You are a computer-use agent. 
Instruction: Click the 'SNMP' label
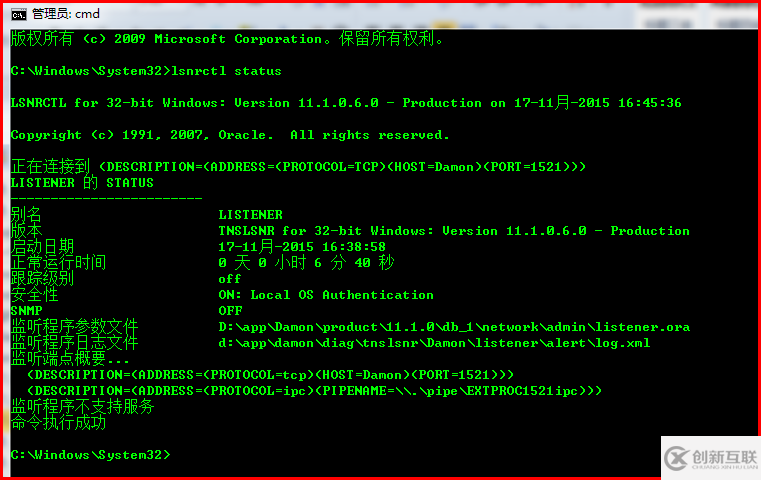point(27,311)
